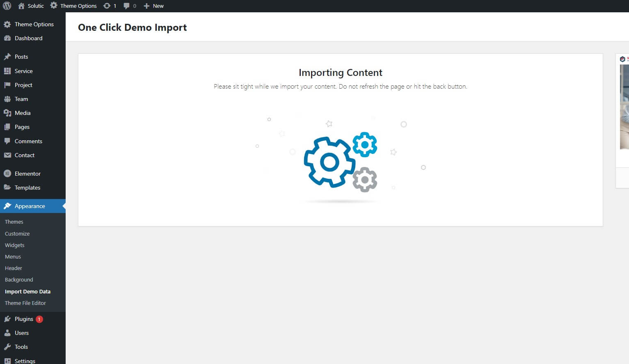Open Widgets under Appearance

(15, 245)
